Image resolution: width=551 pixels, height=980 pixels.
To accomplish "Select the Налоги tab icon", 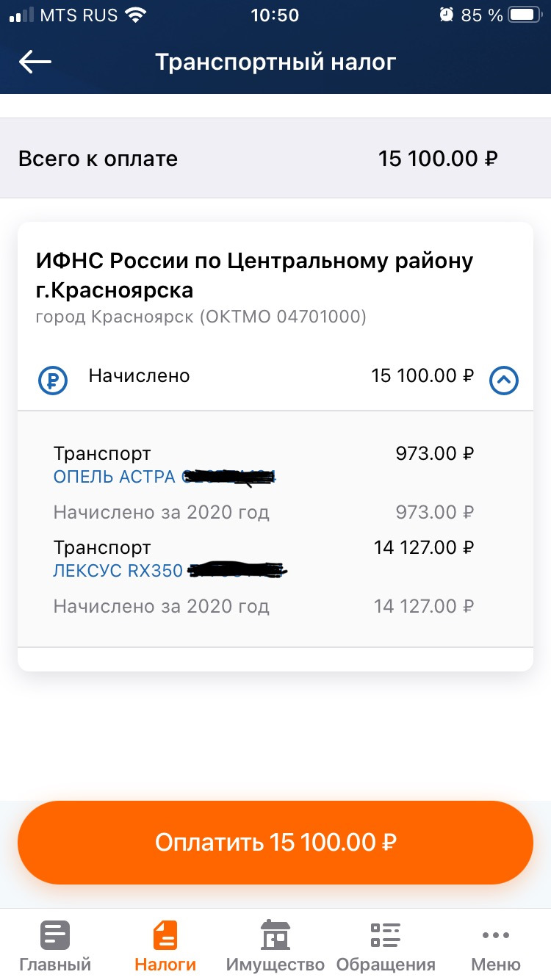I will coord(165,935).
